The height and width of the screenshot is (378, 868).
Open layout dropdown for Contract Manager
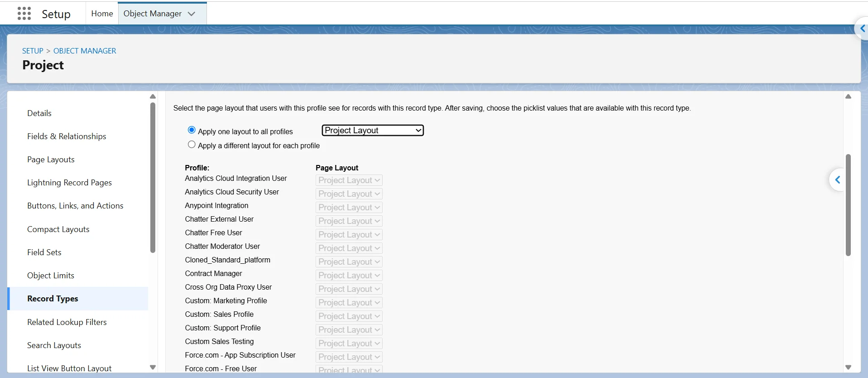349,276
